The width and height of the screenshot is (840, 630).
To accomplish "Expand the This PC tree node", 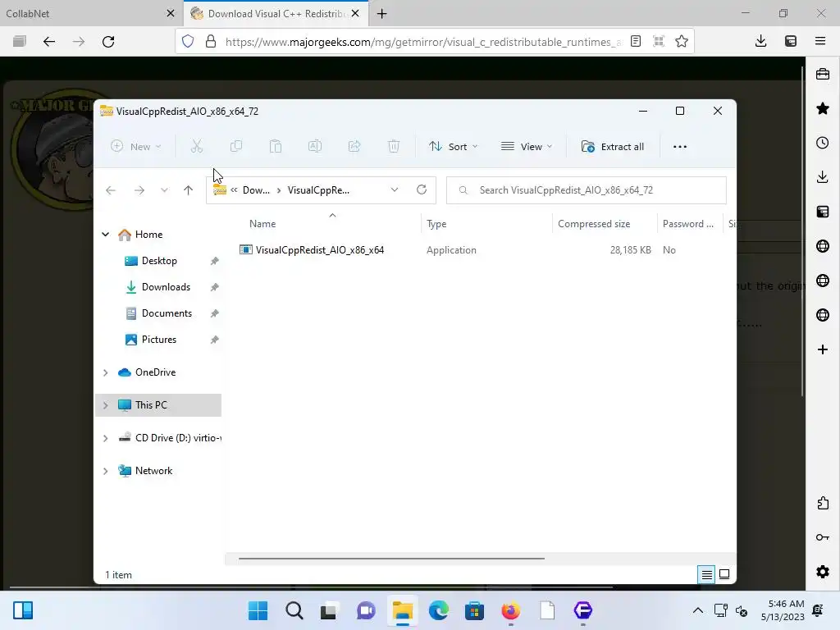I will [x=106, y=405].
